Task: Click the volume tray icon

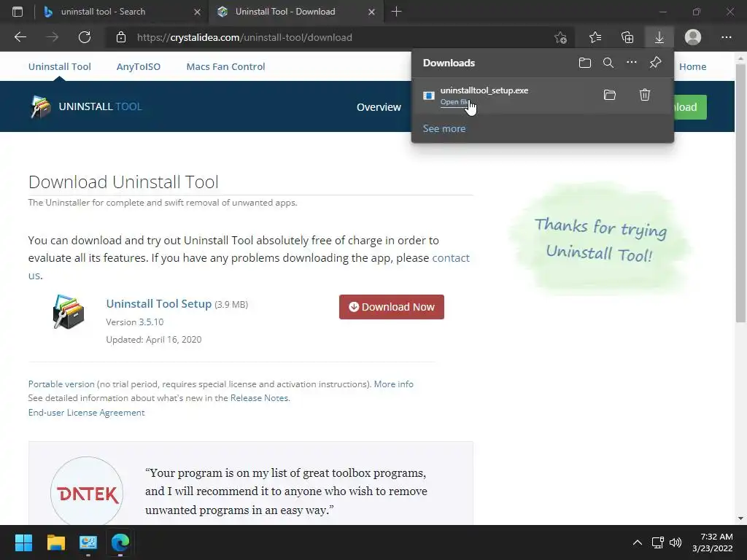Action: point(676,542)
